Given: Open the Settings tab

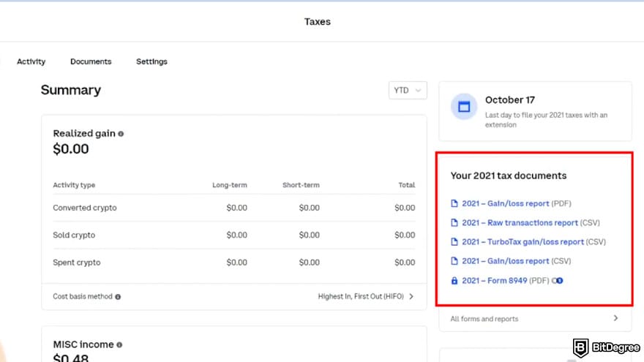Looking at the screenshot, I should click(151, 61).
